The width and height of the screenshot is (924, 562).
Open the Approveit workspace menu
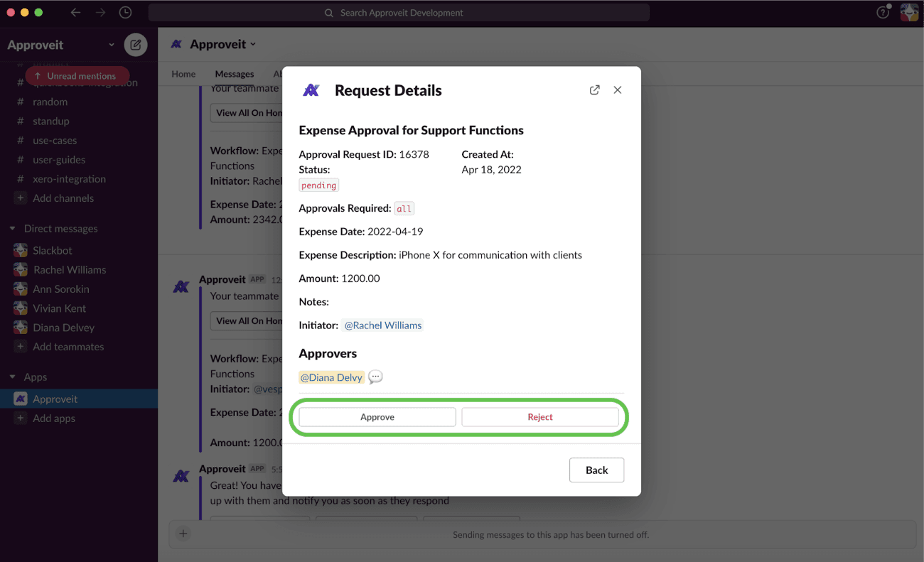click(x=60, y=45)
